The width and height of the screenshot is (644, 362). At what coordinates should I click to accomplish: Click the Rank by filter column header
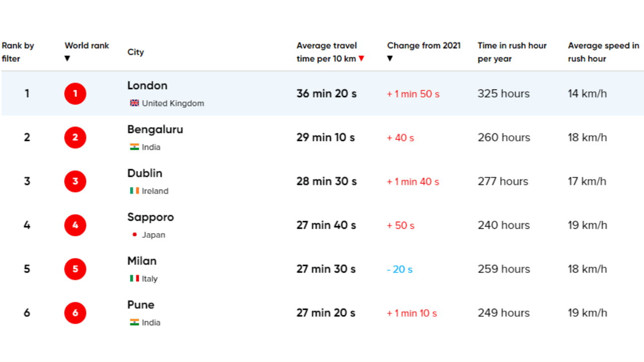[x=18, y=52]
